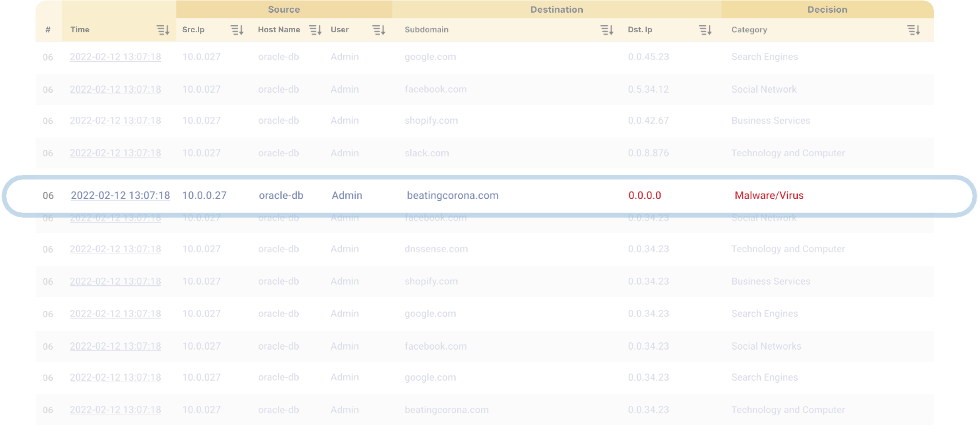Image resolution: width=980 pixels, height=432 pixels.
Task: Click the Dst. Ip sort icon
Action: coord(705,30)
